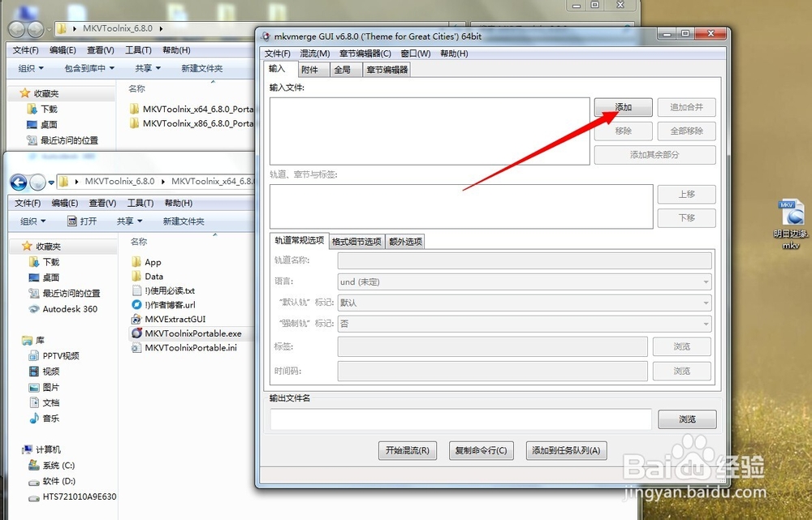Image resolution: width=812 pixels, height=520 pixels.
Task: Click the 轨道名称 input field
Action: [525, 260]
